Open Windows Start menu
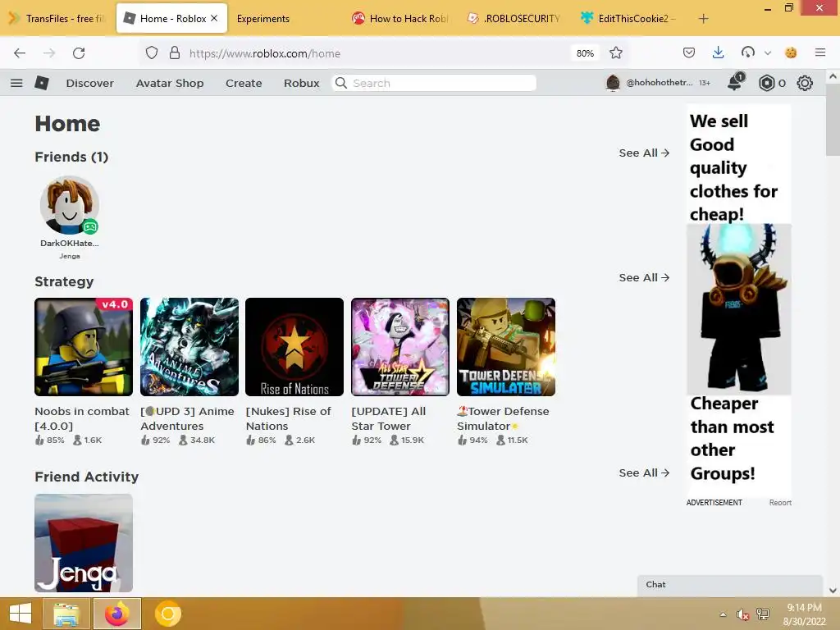The image size is (840, 630). (x=21, y=614)
